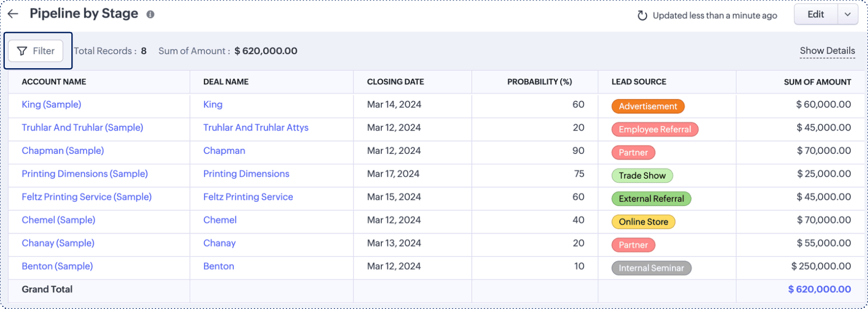Viewport: 868px width, 309px height.
Task: Click the Advertisement lead source tag
Action: 648,107
